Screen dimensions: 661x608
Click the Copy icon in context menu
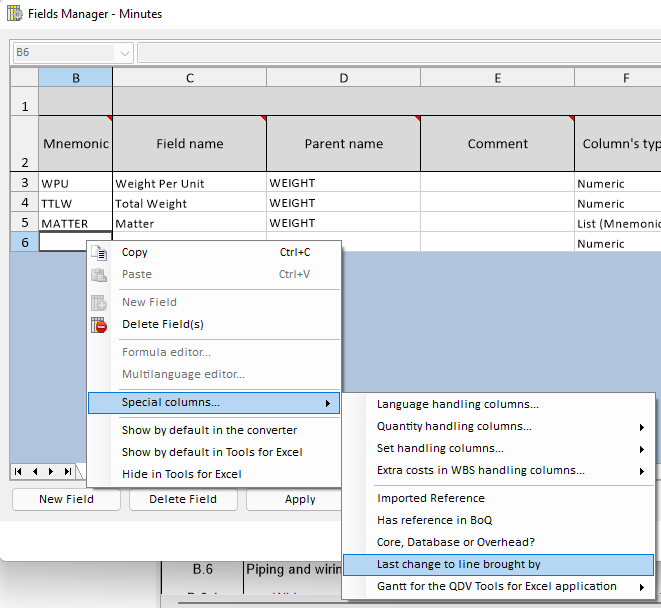tap(99, 253)
